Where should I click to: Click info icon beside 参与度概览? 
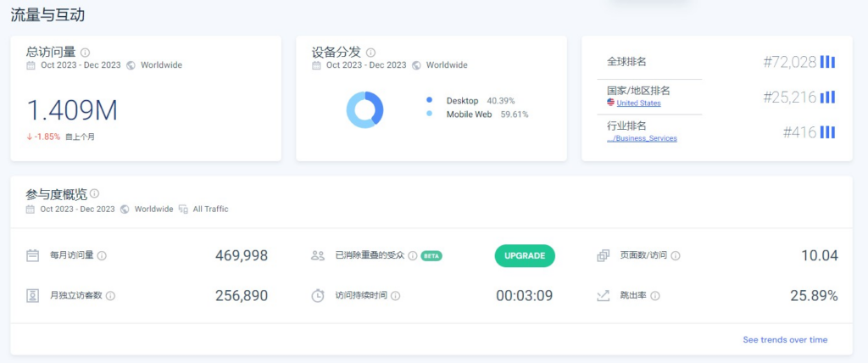95,193
